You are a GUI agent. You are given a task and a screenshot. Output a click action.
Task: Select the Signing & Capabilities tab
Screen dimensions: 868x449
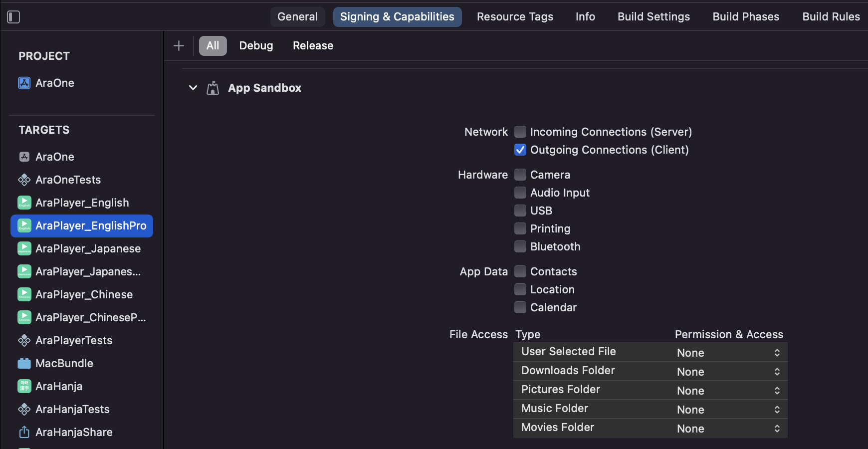(397, 17)
